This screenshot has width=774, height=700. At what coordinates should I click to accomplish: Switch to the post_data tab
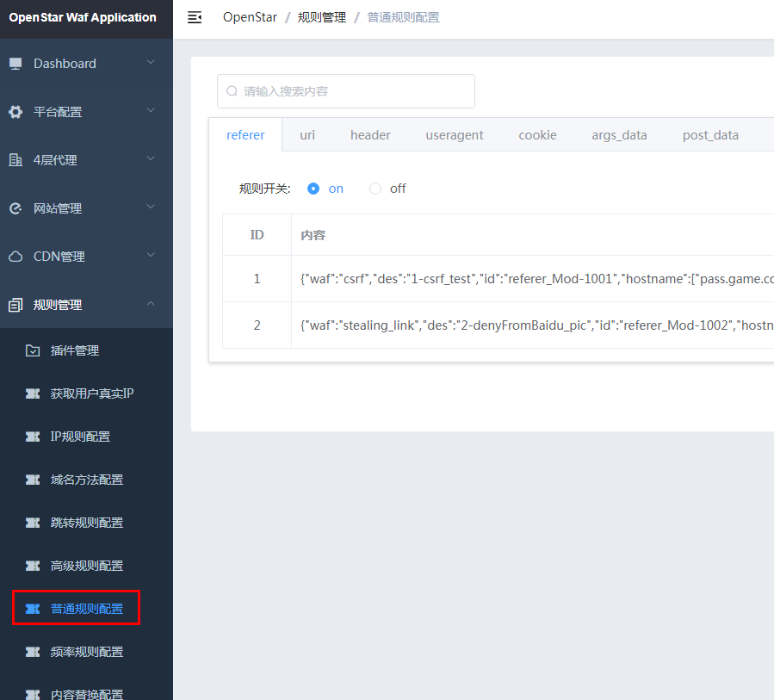click(x=710, y=135)
